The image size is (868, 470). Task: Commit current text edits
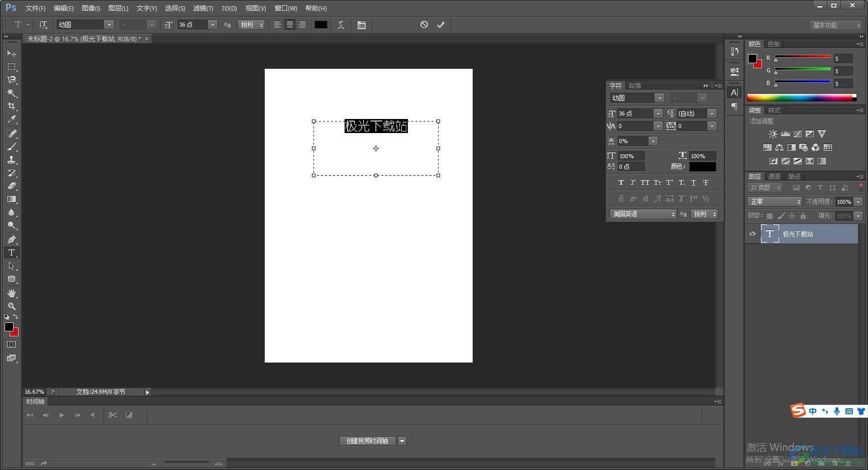[x=441, y=25]
